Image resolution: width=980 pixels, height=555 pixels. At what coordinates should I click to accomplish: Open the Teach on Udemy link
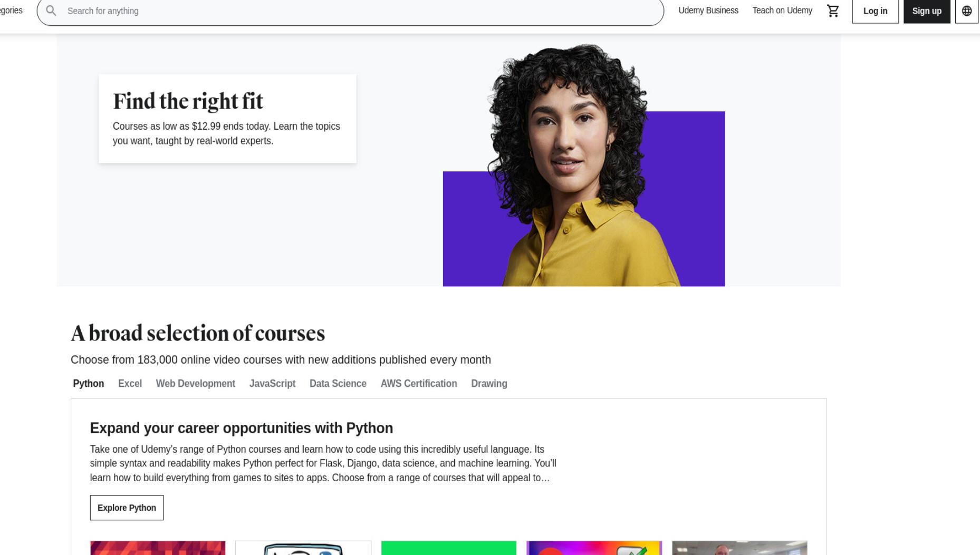tap(782, 11)
